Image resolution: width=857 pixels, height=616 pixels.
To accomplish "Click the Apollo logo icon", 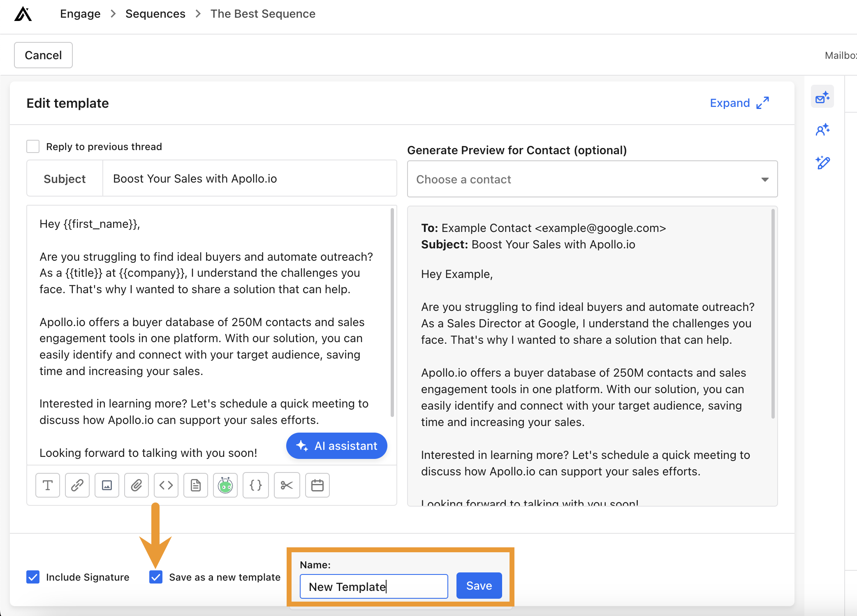I will (23, 14).
